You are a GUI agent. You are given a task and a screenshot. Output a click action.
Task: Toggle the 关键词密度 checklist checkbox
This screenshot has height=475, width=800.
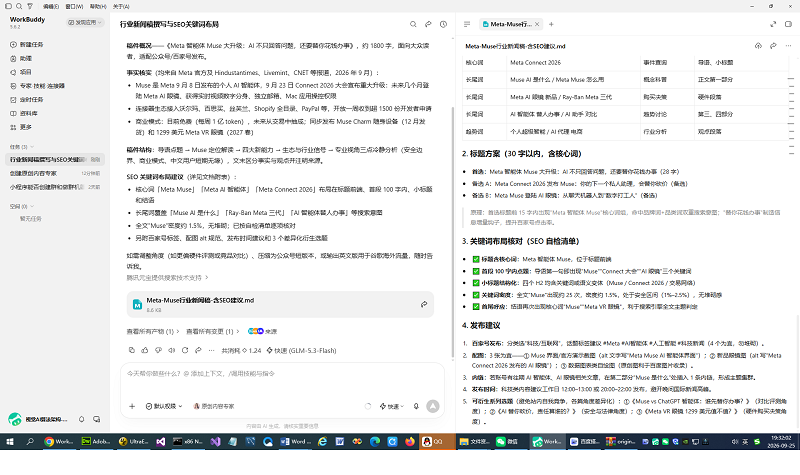pos(476,295)
